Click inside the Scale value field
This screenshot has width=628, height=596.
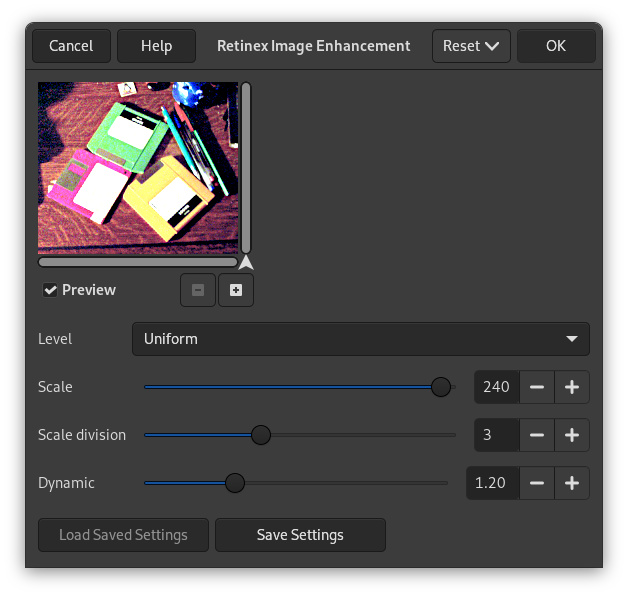click(x=497, y=387)
